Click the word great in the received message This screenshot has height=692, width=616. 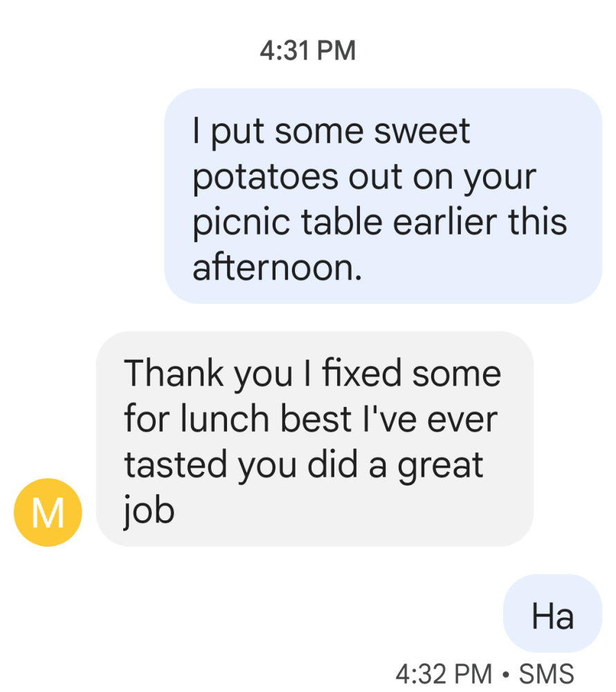click(440, 466)
